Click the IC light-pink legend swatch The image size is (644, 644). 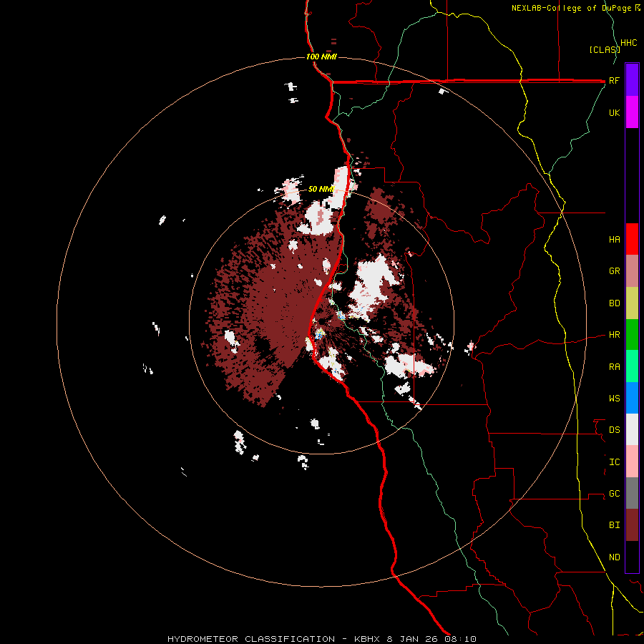pyautogui.click(x=632, y=462)
